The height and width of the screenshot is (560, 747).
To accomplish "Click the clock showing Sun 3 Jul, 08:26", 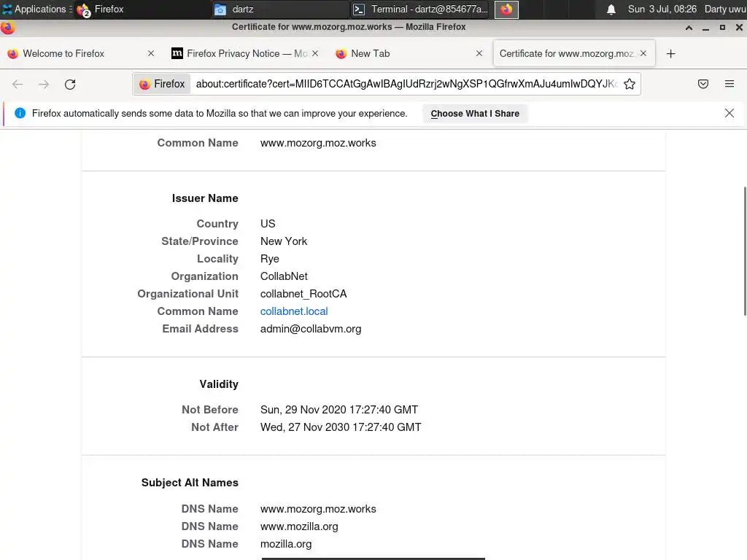I will click(x=662, y=9).
